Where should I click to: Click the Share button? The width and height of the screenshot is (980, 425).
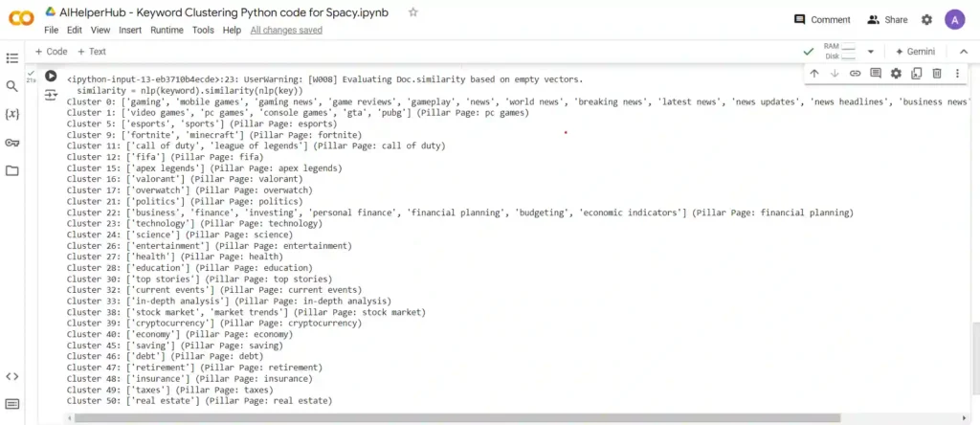887,19
